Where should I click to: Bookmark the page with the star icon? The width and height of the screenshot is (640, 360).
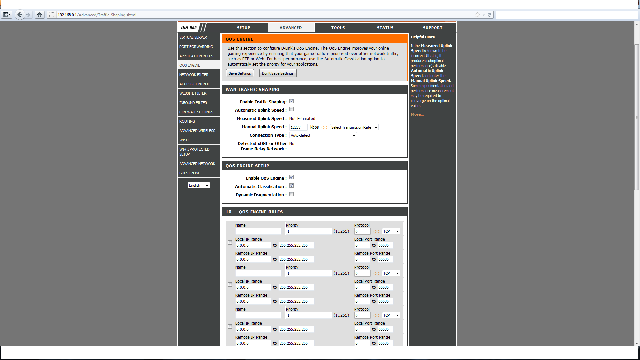pos(477,15)
